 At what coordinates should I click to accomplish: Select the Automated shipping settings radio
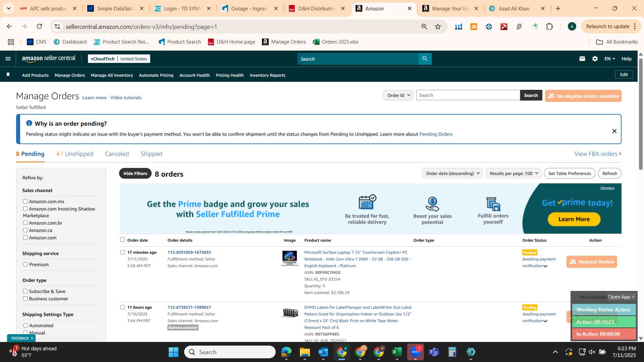tap(25, 325)
